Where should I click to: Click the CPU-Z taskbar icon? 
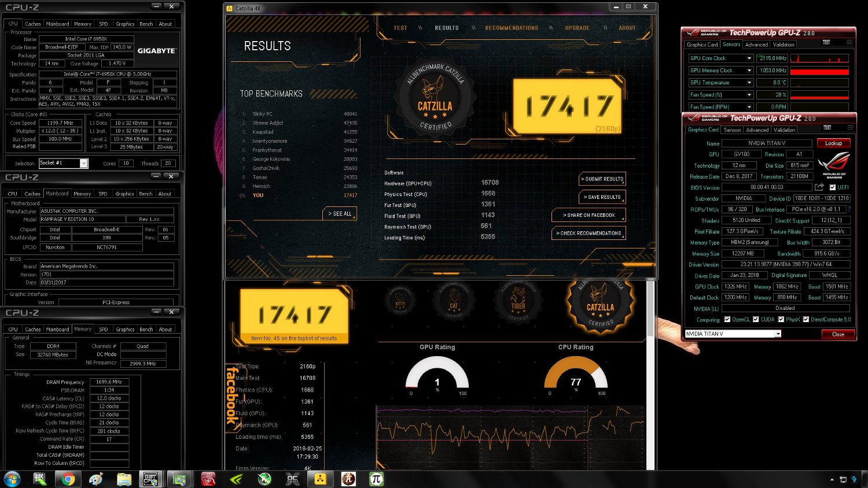click(152, 479)
